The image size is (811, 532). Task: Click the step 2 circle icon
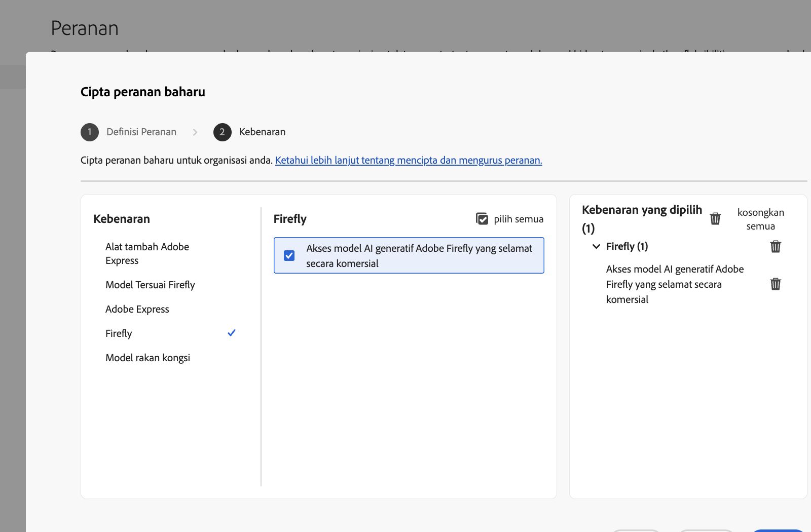click(222, 132)
